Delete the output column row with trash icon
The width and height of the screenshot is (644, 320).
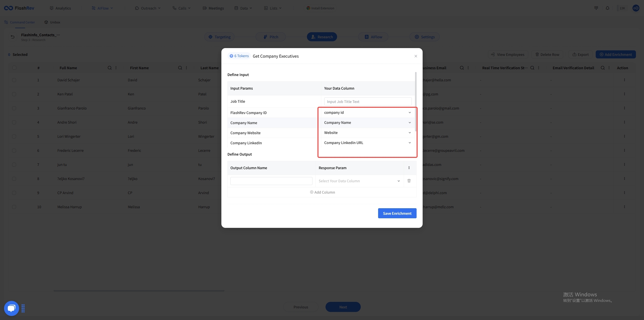coord(409,181)
